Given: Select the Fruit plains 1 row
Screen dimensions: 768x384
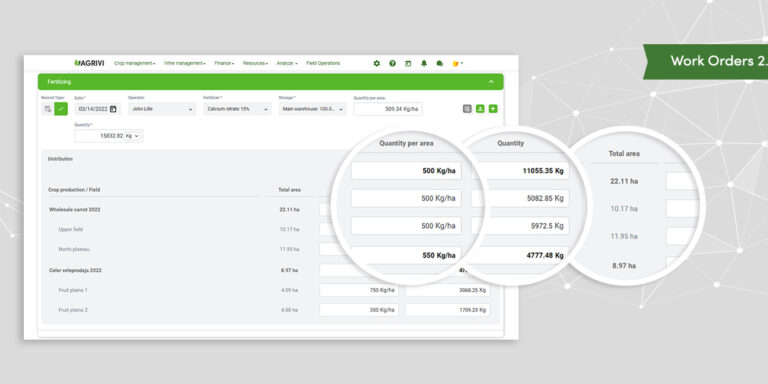Looking at the screenshot, I should pyautogui.click(x=73, y=290).
